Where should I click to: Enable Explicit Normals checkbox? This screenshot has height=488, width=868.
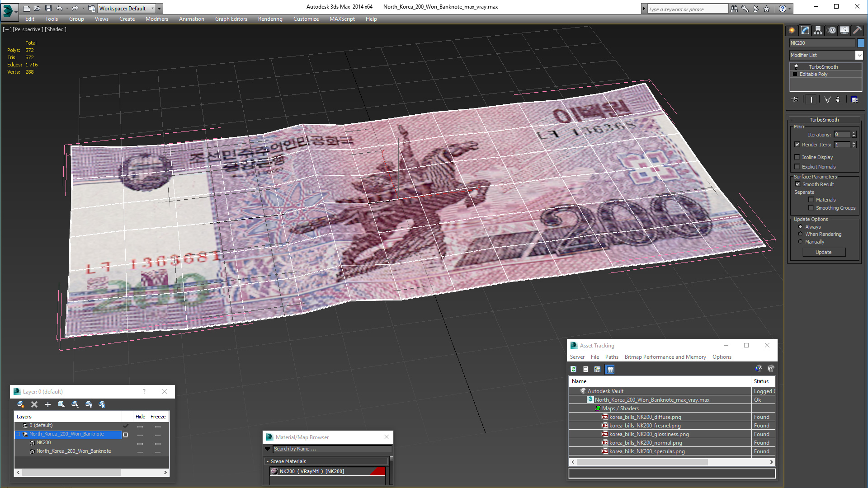(x=797, y=167)
